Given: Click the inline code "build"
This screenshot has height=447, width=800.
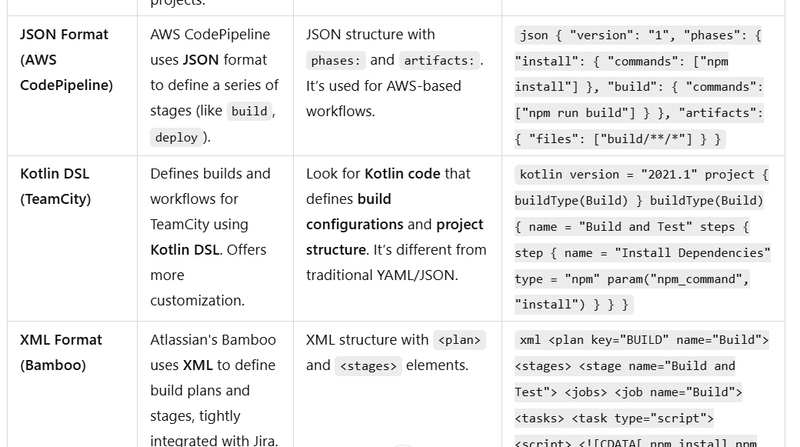Looking at the screenshot, I should point(249,111).
